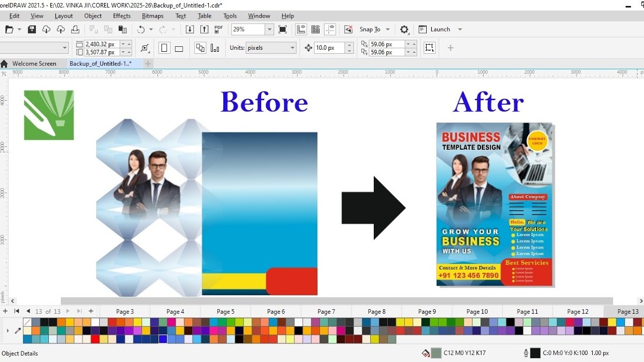
Task: Click the Import icon
Action: point(190,30)
